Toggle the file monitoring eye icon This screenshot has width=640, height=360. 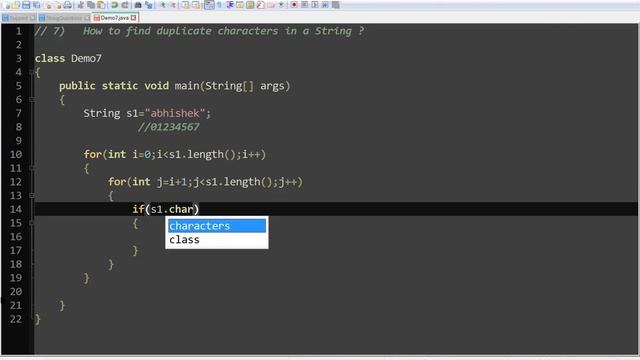pos(281,5)
